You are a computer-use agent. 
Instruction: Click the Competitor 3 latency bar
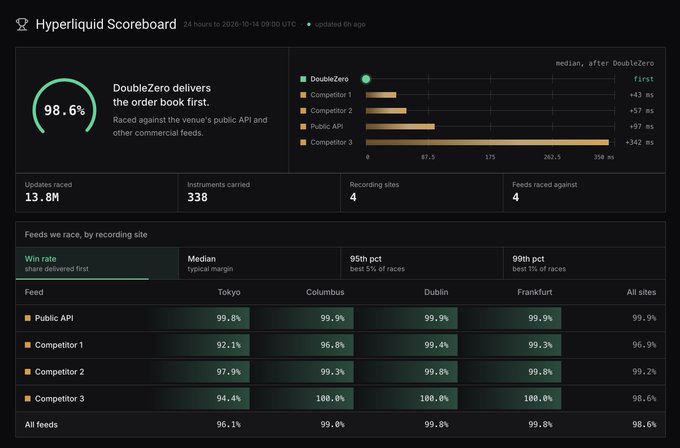(x=487, y=142)
